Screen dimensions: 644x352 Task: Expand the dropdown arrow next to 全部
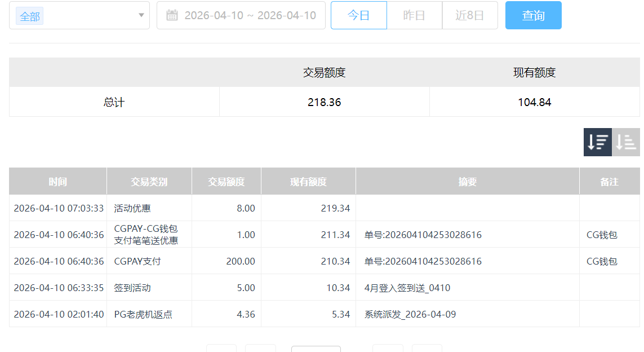141,15
